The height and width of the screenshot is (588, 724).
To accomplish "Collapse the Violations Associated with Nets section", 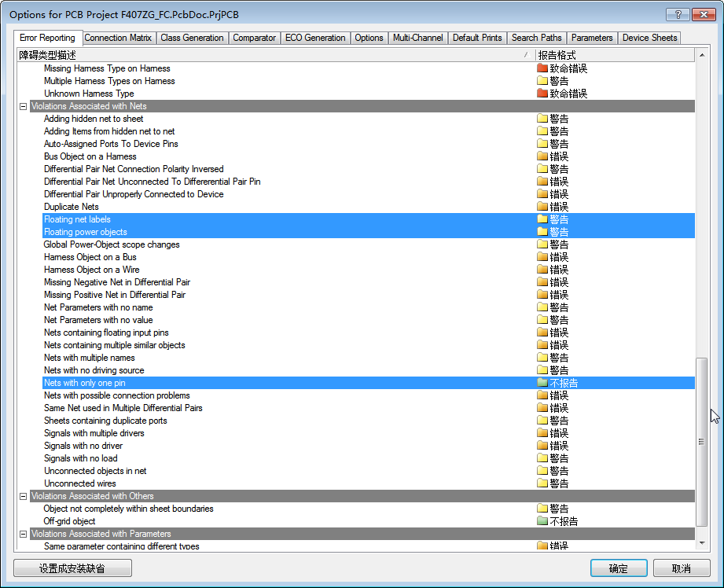I will click(x=23, y=106).
